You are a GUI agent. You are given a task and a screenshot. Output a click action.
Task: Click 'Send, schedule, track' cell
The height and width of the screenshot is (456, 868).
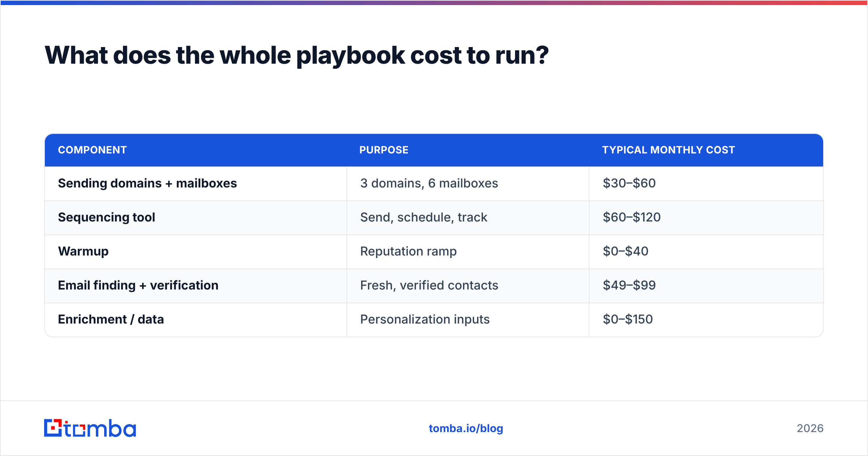468,218
